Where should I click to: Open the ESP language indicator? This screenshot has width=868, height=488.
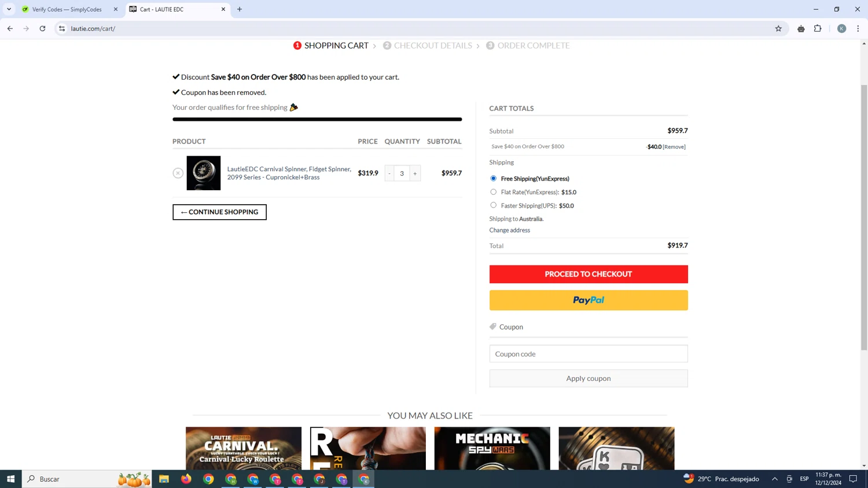pos(804,479)
